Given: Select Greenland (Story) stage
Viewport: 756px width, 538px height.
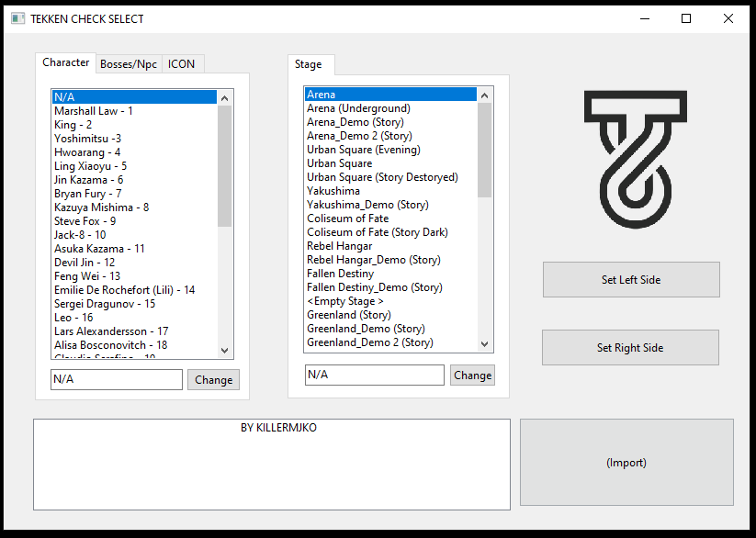Looking at the screenshot, I should (x=391, y=315).
